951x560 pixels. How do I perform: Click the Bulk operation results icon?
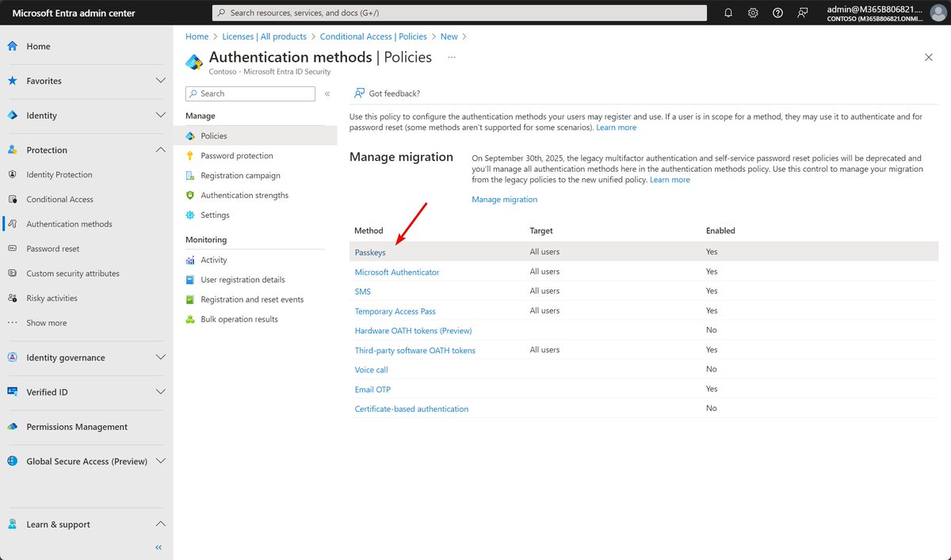tap(190, 319)
